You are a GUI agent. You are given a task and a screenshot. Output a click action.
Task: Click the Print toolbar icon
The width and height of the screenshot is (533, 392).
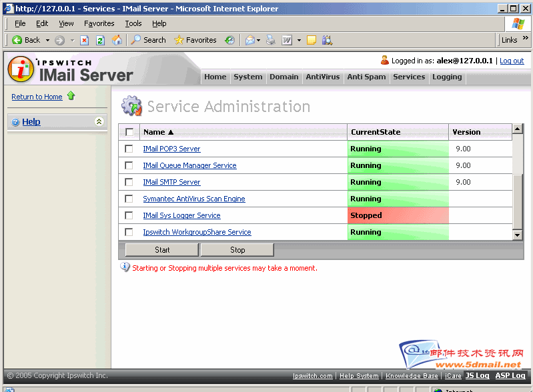[270, 40]
